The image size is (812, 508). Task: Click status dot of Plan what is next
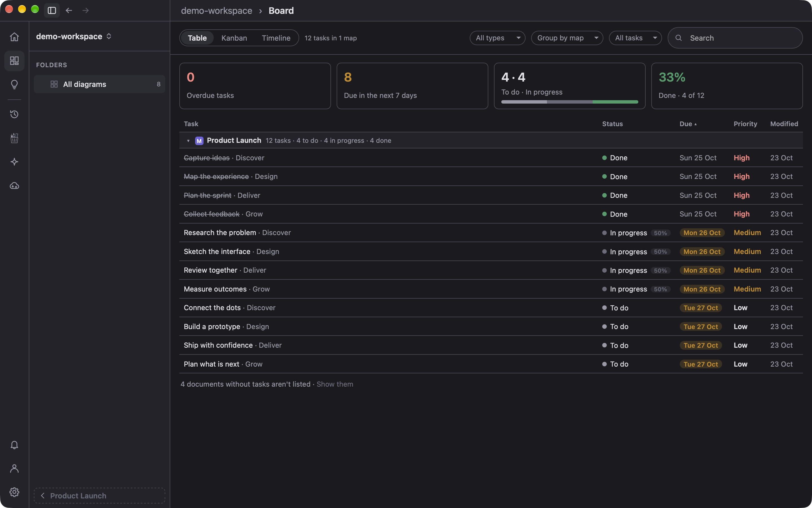coord(604,364)
